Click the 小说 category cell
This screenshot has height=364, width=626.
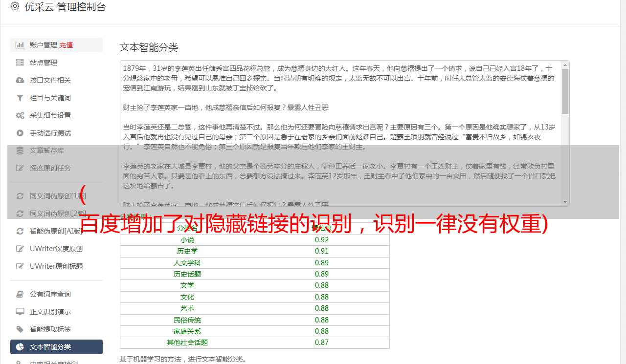187,240
